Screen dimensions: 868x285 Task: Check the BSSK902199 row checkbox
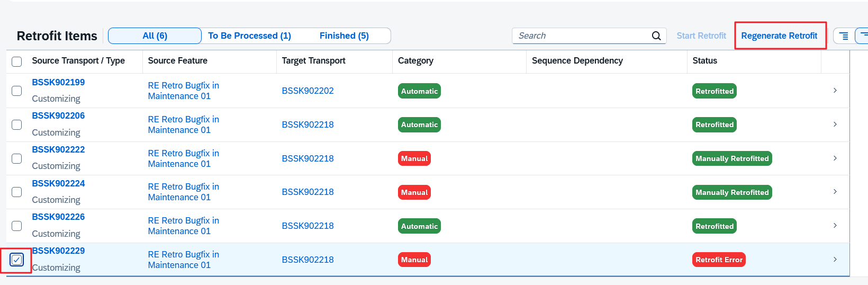pyautogui.click(x=17, y=91)
